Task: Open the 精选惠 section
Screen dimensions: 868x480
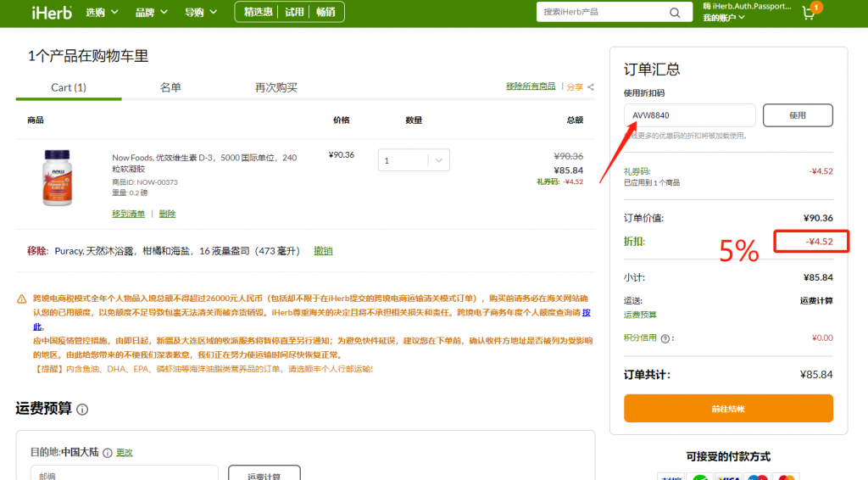Action: tap(258, 12)
